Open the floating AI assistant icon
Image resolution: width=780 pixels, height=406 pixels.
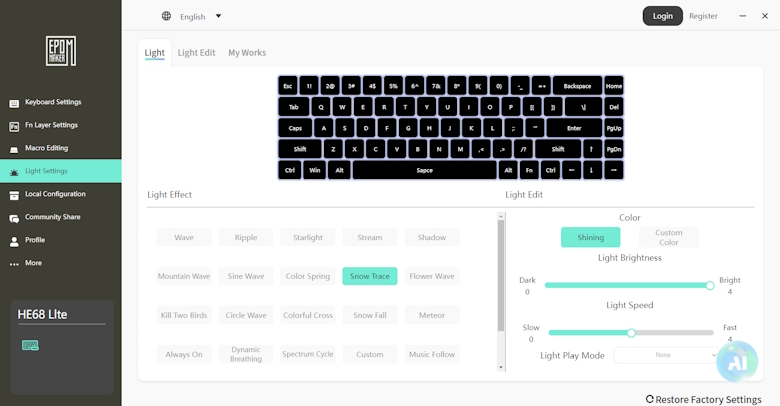(736, 364)
